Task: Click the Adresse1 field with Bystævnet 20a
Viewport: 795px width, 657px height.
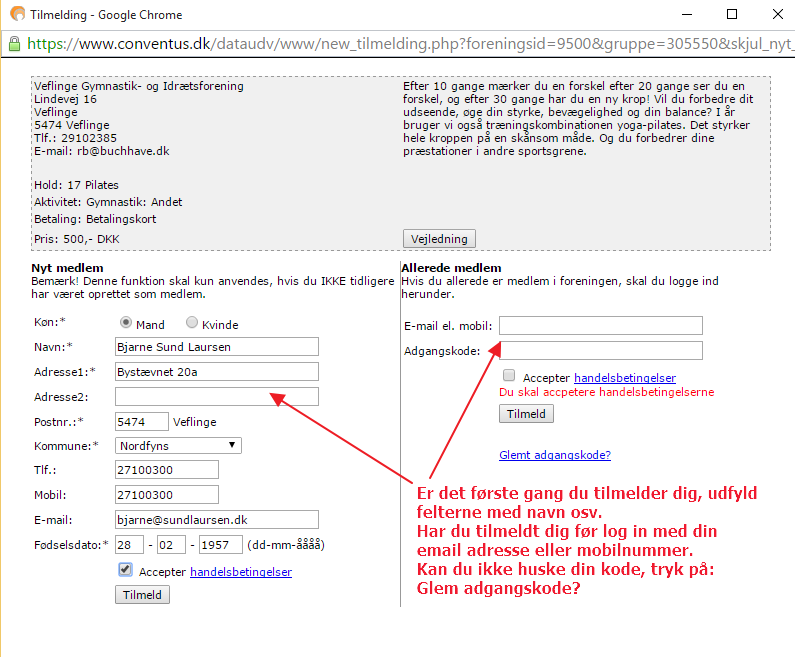Action: click(217, 372)
